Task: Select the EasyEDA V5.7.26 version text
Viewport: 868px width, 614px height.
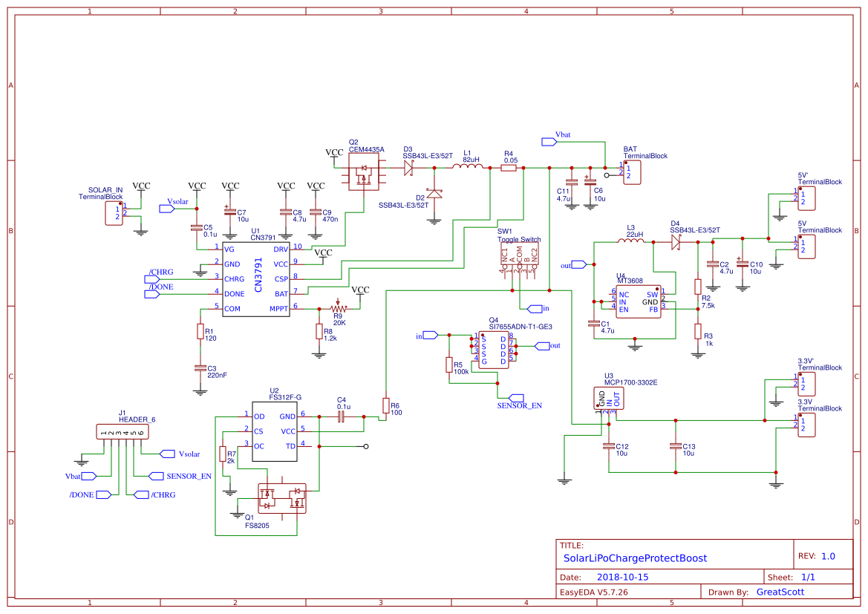Action: click(593, 592)
